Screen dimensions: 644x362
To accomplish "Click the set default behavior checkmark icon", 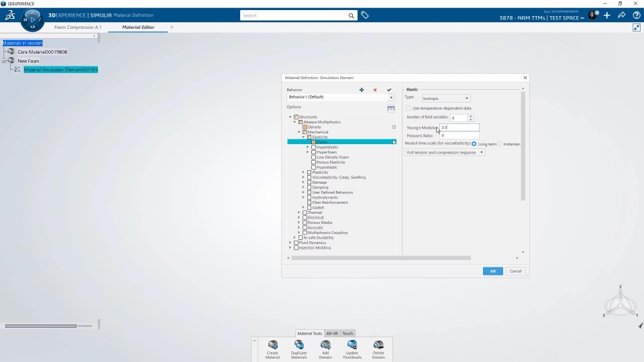I will point(389,90).
